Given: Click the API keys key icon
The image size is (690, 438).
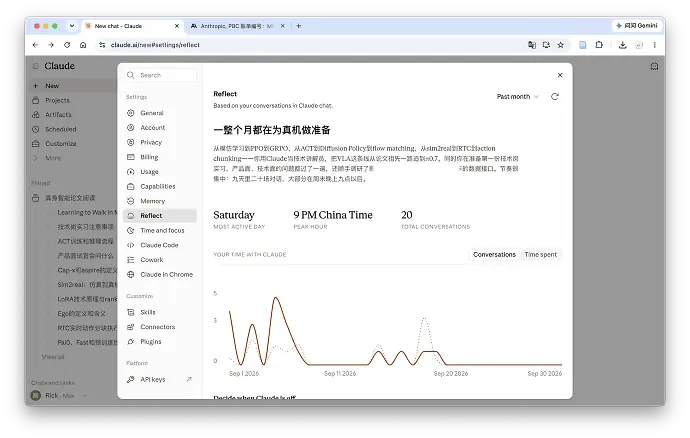Looking at the screenshot, I should pyautogui.click(x=131, y=379).
